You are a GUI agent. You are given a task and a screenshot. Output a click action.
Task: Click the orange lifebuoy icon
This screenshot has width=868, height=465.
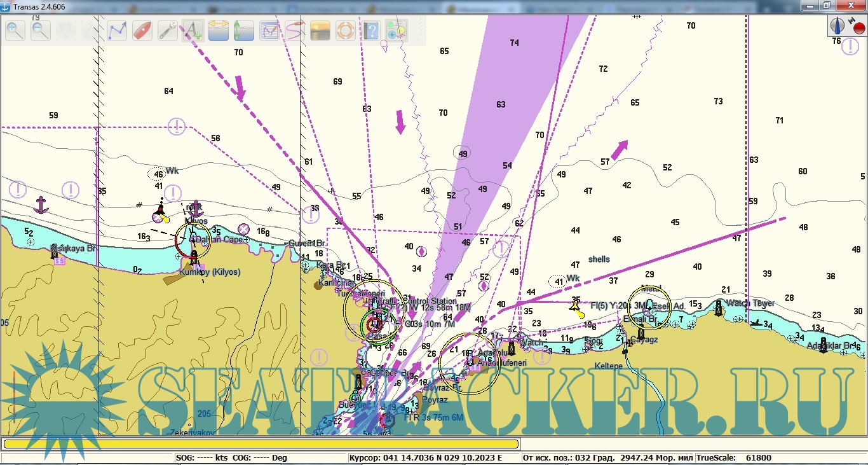(x=345, y=31)
